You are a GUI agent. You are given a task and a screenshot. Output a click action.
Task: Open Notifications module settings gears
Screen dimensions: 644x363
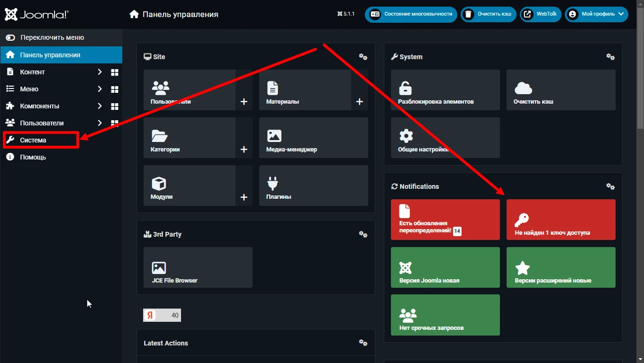coord(610,186)
